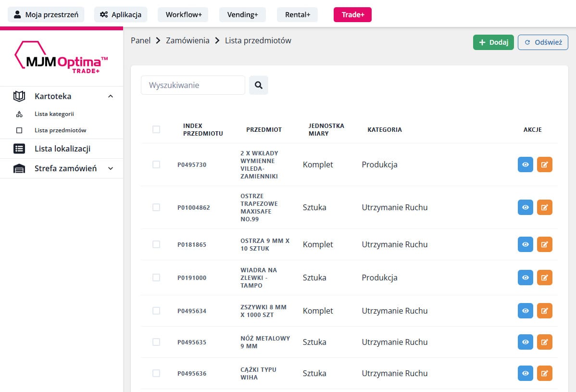This screenshot has height=392, width=576.
Task: Edit the OSTRZE TRAPEZOWE MAXISAFE item
Action: [x=544, y=207]
